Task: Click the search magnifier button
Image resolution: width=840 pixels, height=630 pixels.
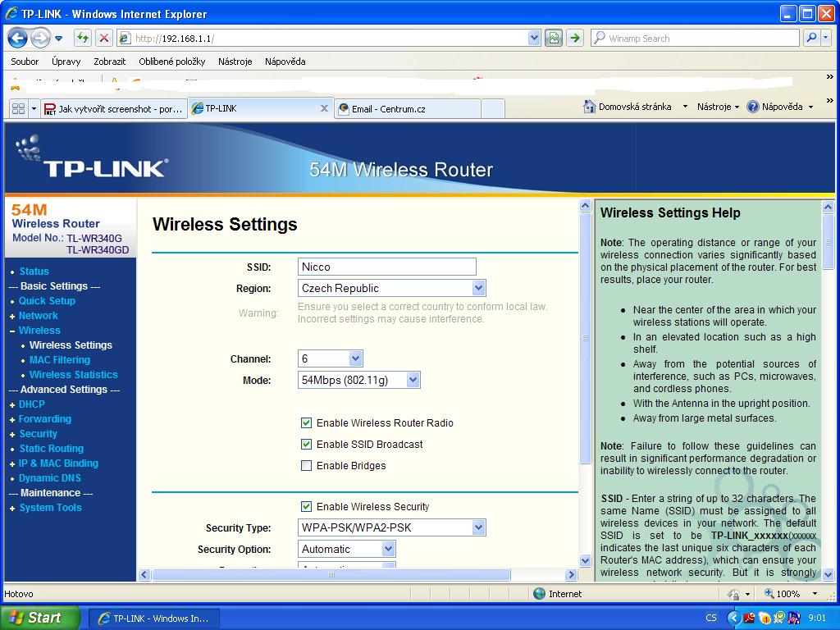Action: (811, 38)
